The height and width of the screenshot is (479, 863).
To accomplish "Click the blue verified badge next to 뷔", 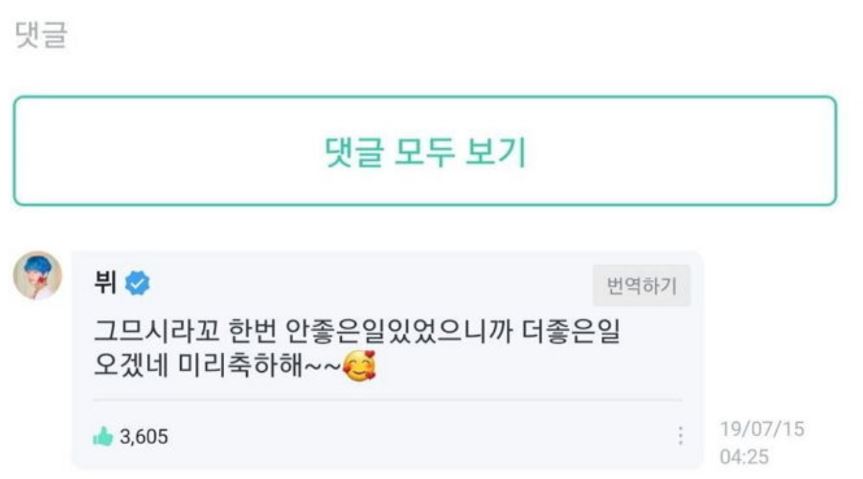I will click(139, 285).
